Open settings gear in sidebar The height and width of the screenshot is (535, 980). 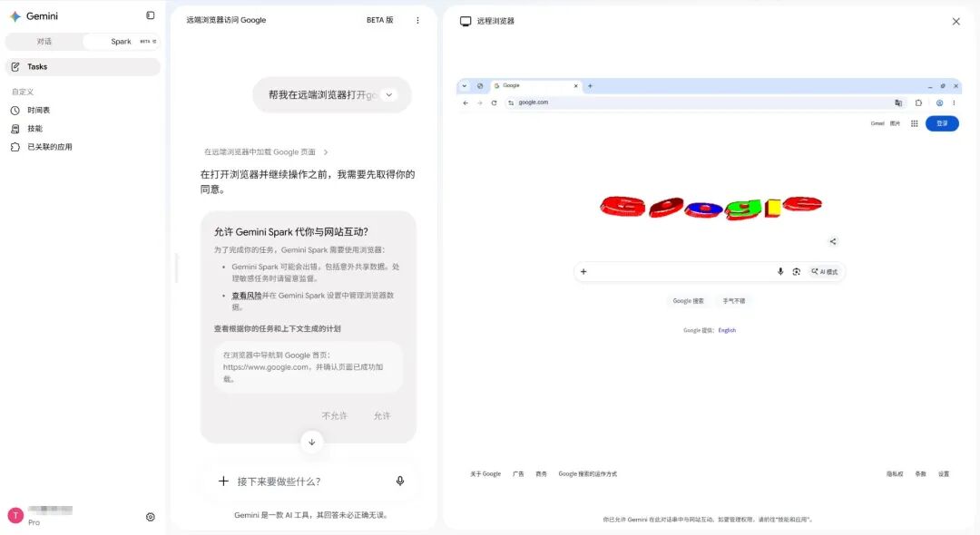150,517
